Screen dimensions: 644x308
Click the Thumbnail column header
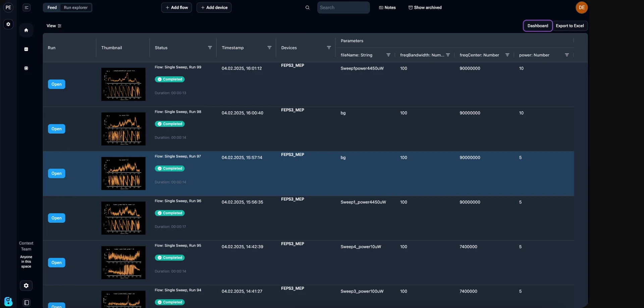click(x=112, y=48)
